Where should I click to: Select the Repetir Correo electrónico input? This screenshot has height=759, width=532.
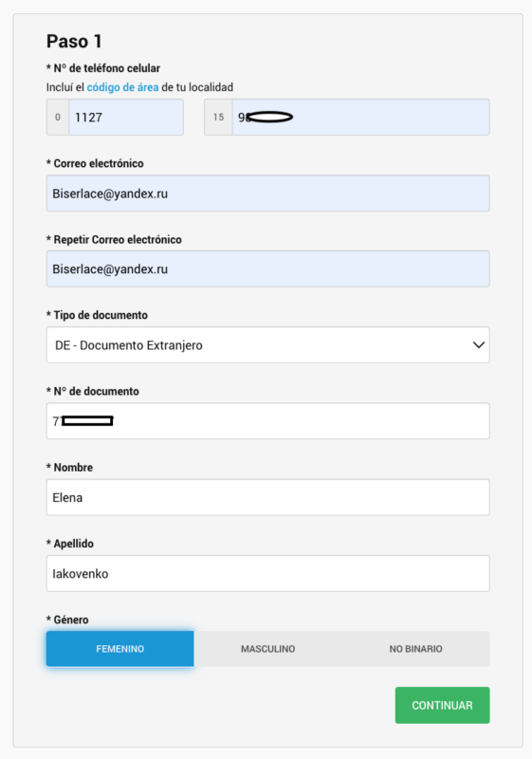coord(268,268)
